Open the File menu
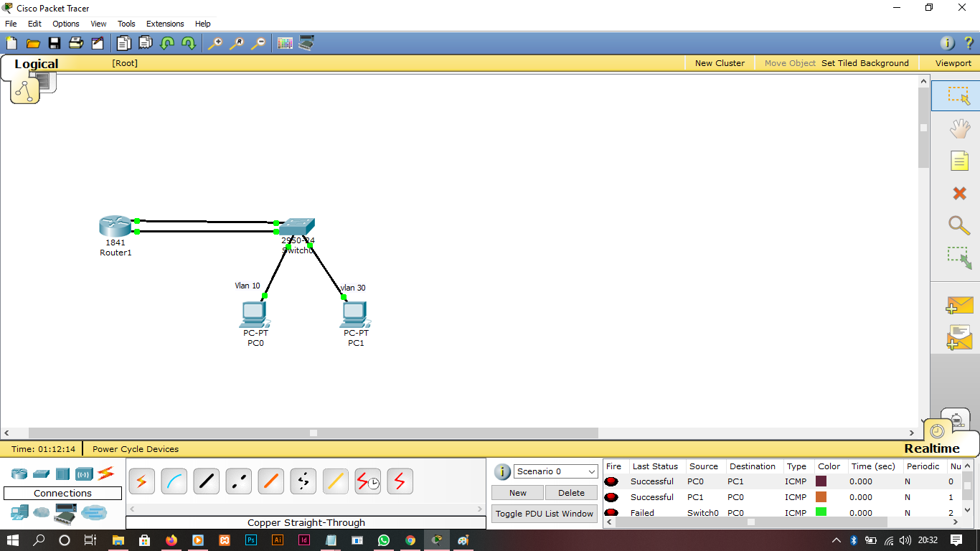 click(11, 24)
